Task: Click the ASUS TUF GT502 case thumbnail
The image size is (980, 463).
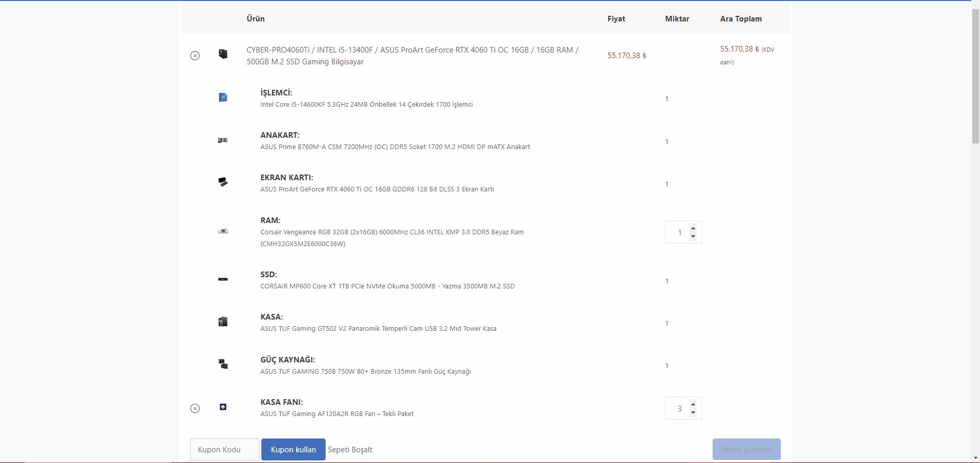Action: tap(223, 322)
